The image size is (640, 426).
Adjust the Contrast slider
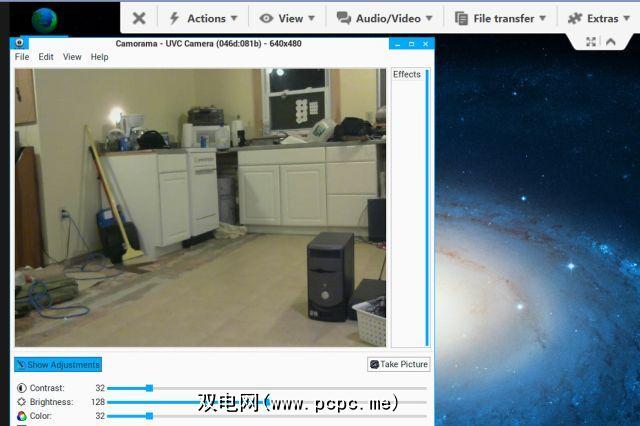pos(267,388)
